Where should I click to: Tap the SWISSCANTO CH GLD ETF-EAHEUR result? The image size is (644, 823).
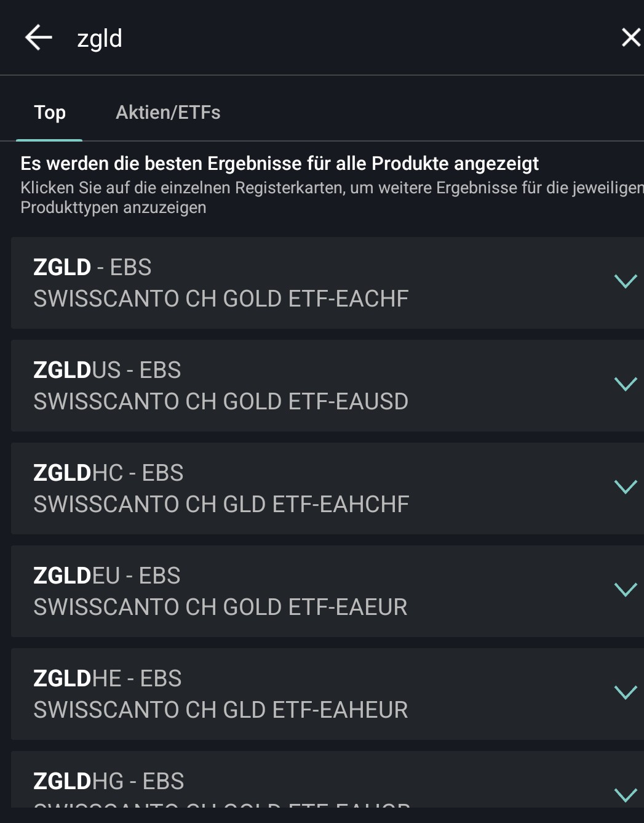coord(220,710)
